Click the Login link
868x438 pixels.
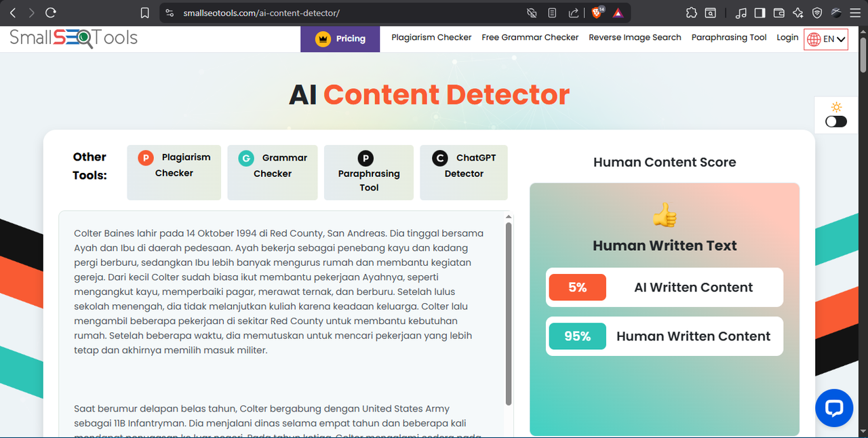(787, 37)
